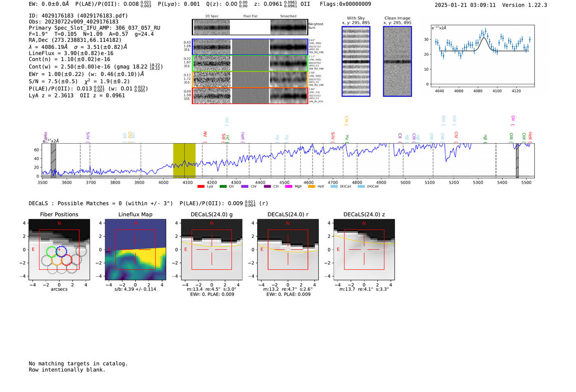Click the Gaussian emission line peak in fit plot
The image size is (576, 392).
(x=485, y=38)
